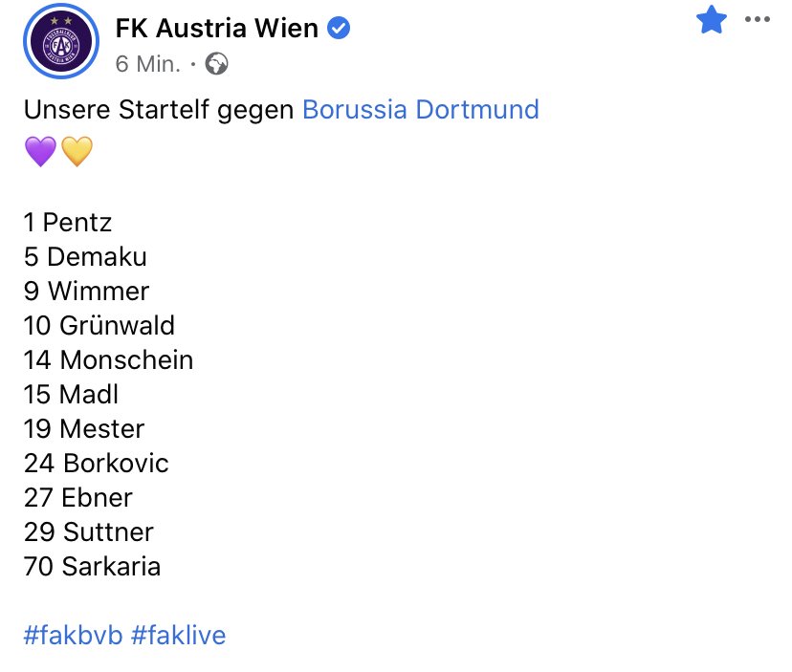The width and height of the screenshot is (792, 672).
Task: Select the 1 Pentz lineup line
Action: coord(68,222)
